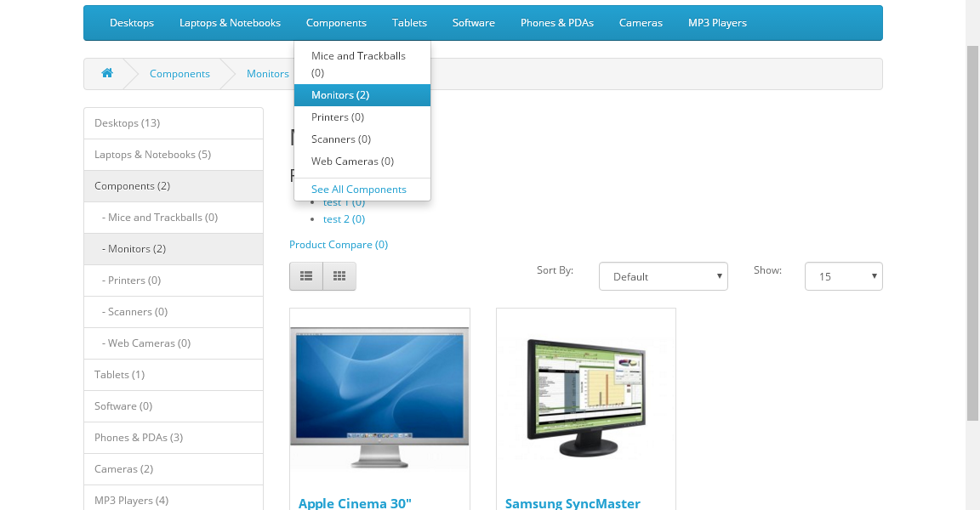Select Software in top navigation
Screen dimensions: 980x510
(x=474, y=23)
